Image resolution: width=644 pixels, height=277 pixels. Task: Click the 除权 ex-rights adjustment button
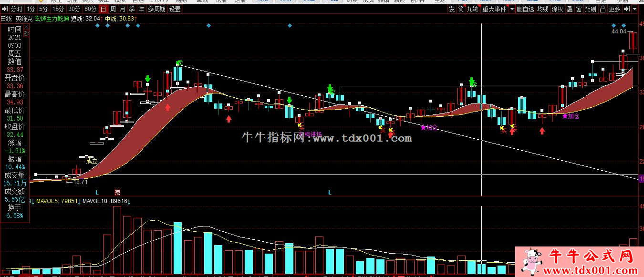(x=557, y=9)
